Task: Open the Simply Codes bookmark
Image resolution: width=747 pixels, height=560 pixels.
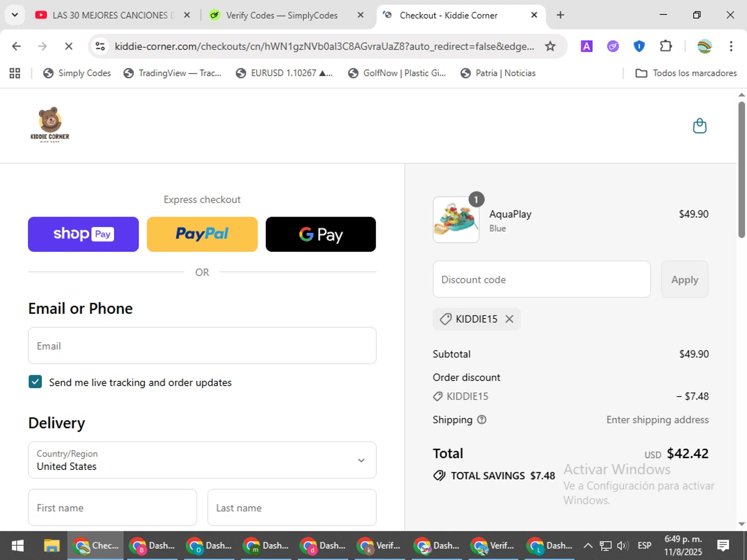Action: 77,73
